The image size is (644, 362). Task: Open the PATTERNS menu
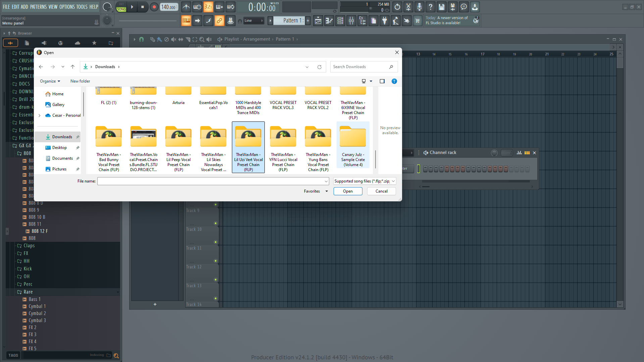(x=38, y=7)
